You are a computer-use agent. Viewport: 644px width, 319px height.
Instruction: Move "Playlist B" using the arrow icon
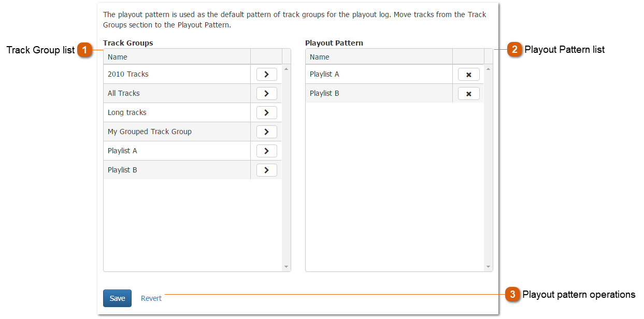[266, 170]
